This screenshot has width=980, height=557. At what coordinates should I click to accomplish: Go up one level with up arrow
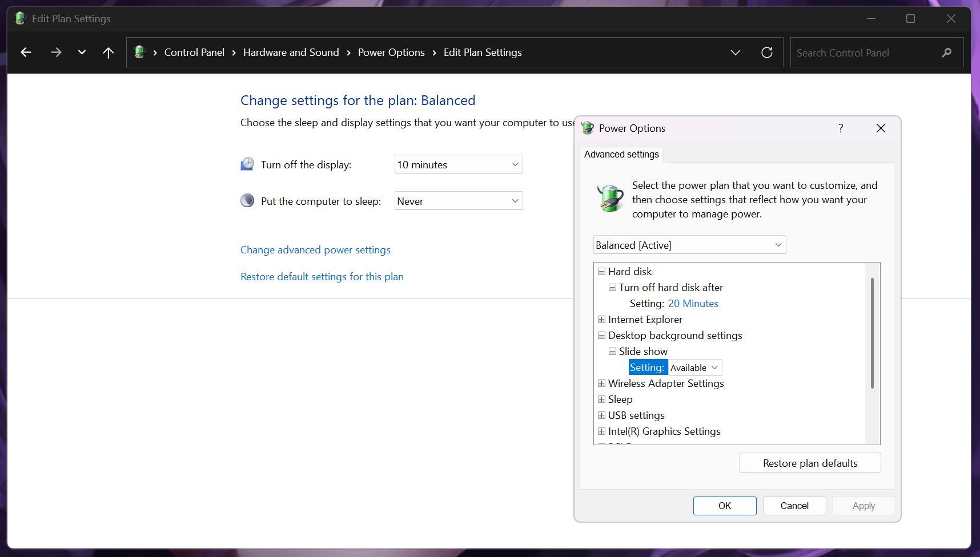(x=109, y=53)
